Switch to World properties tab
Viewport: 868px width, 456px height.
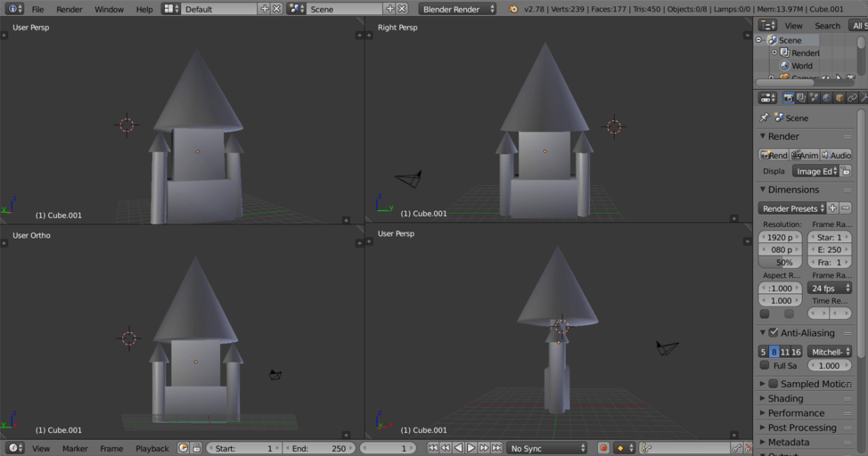pos(826,98)
